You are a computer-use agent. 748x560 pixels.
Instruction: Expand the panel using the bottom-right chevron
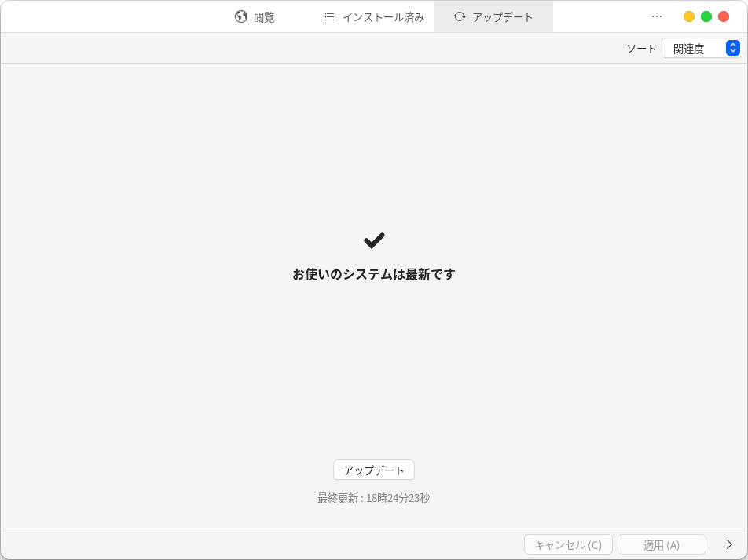(729, 544)
